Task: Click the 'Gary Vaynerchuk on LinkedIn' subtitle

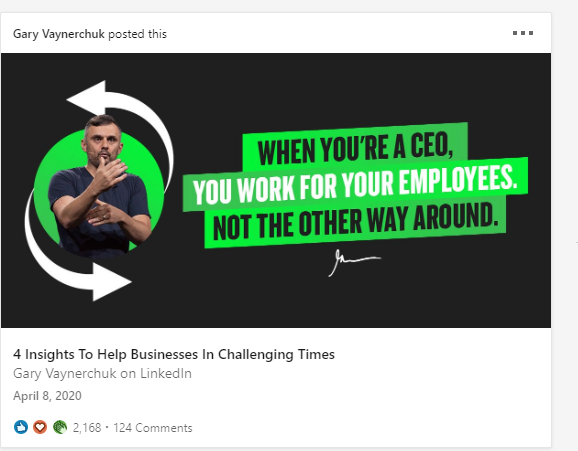Action: click(x=102, y=374)
